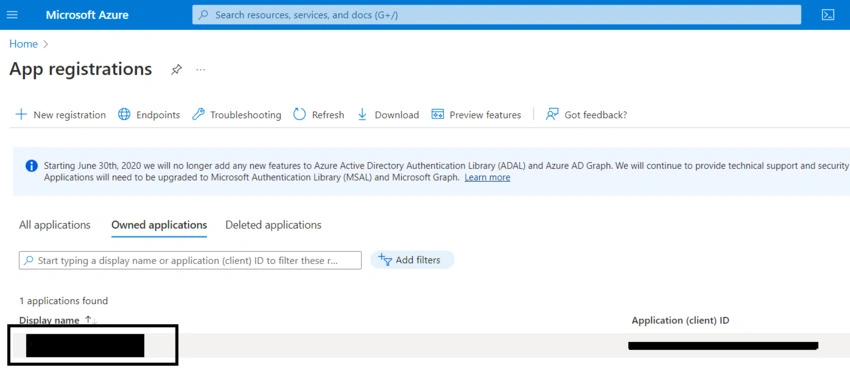The image size is (850, 384).
Task: Click the '1 applications found' text
Action: click(x=63, y=300)
